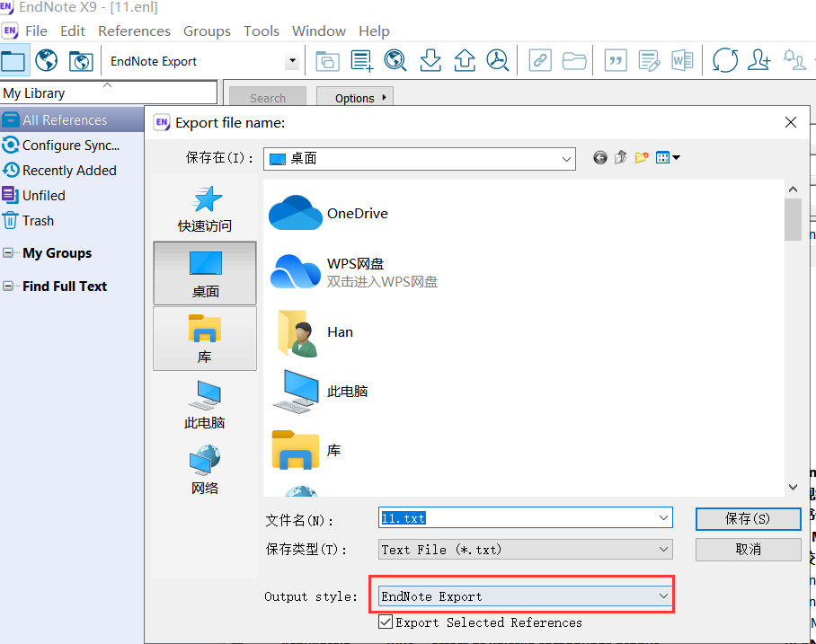The image size is (816, 644).
Task: Open the Options menu arrow
Action: point(384,97)
